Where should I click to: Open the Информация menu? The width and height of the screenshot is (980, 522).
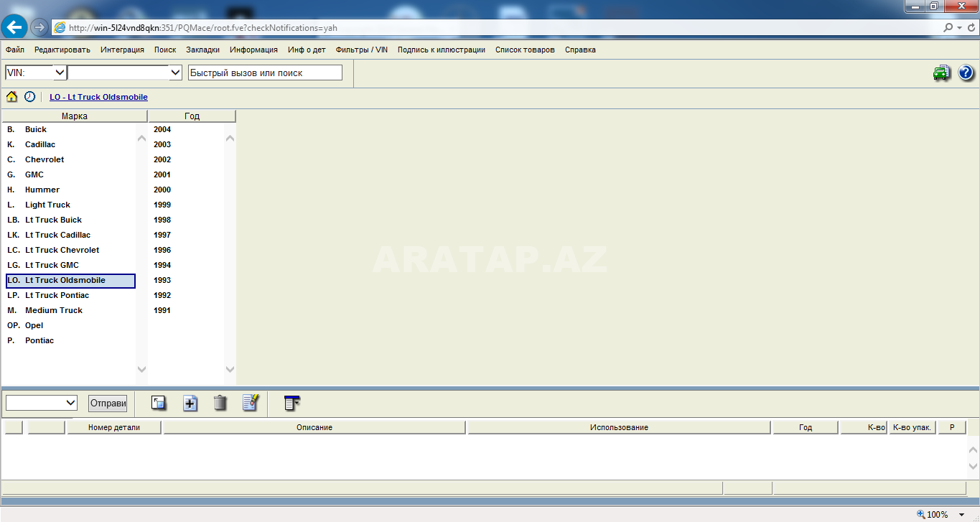tap(253, 50)
